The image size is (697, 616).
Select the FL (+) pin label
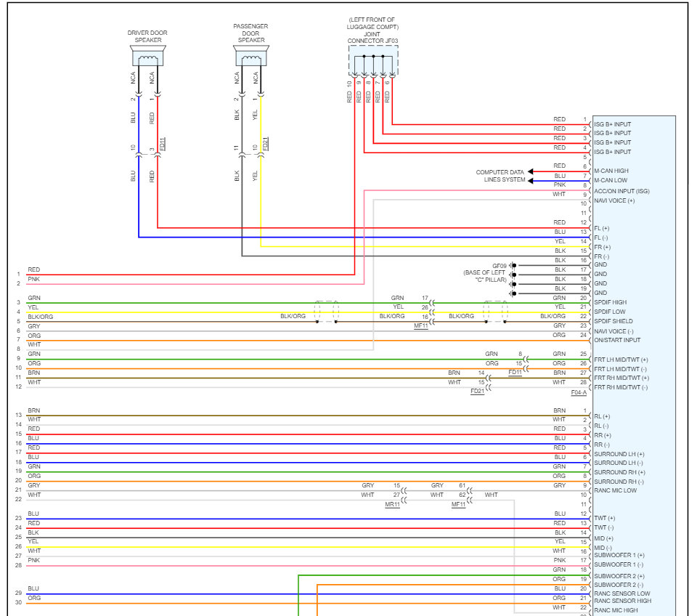(602, 228)
